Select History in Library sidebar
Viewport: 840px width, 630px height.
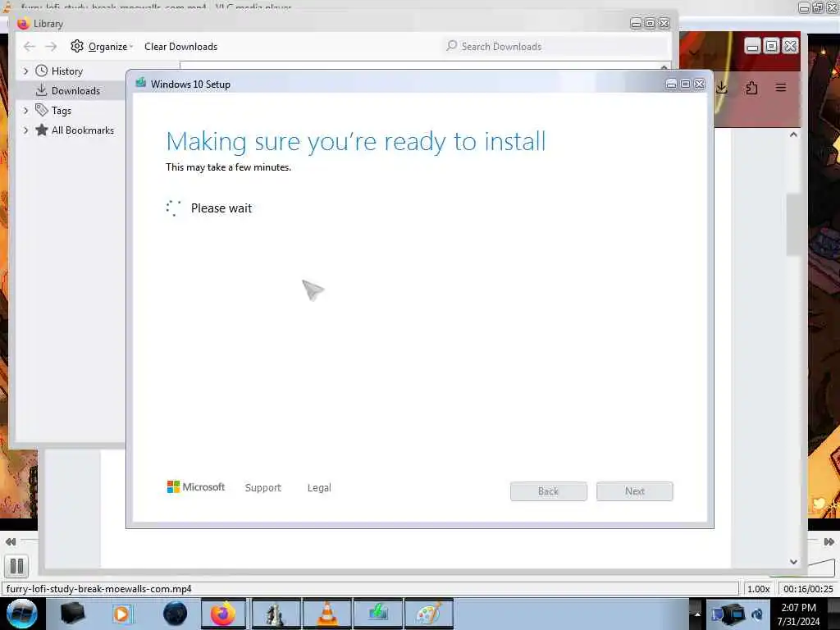(x=67, y=71)
